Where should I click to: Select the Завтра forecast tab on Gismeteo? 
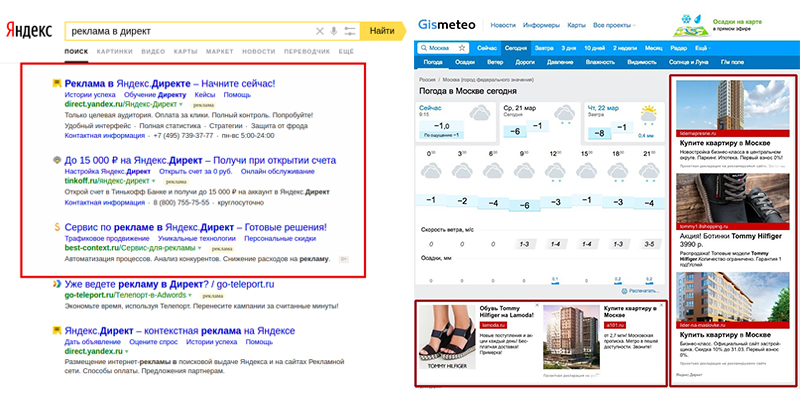(544, 48)
